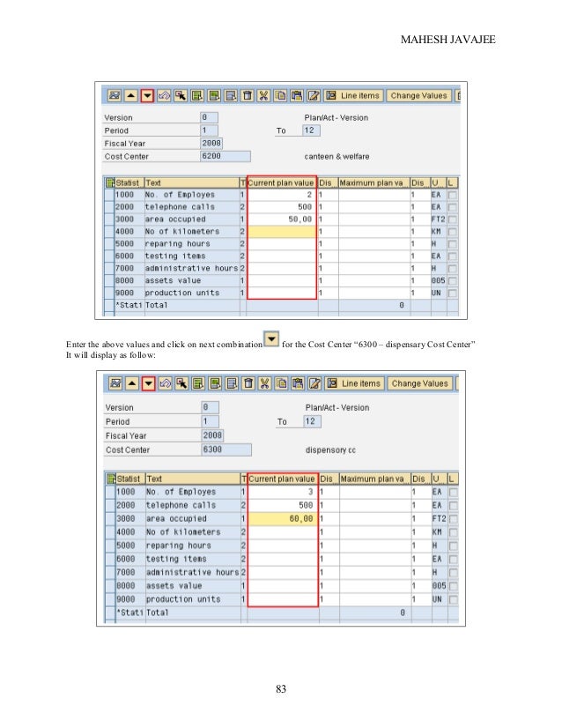The width and height of the screenshot is (562, 728).
Task: Click 'dispensory cc' cost center description
Action: pos(331,449)
